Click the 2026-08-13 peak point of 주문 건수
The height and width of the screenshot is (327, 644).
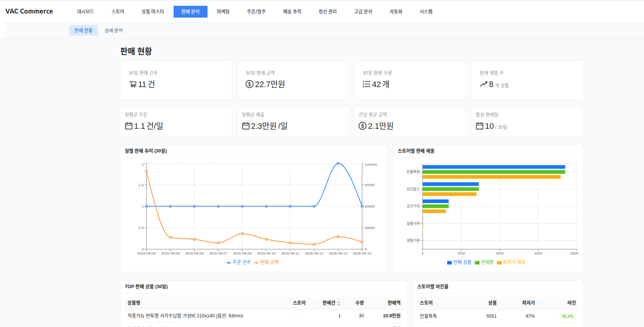pyautogui.click(x=338, y=163)
